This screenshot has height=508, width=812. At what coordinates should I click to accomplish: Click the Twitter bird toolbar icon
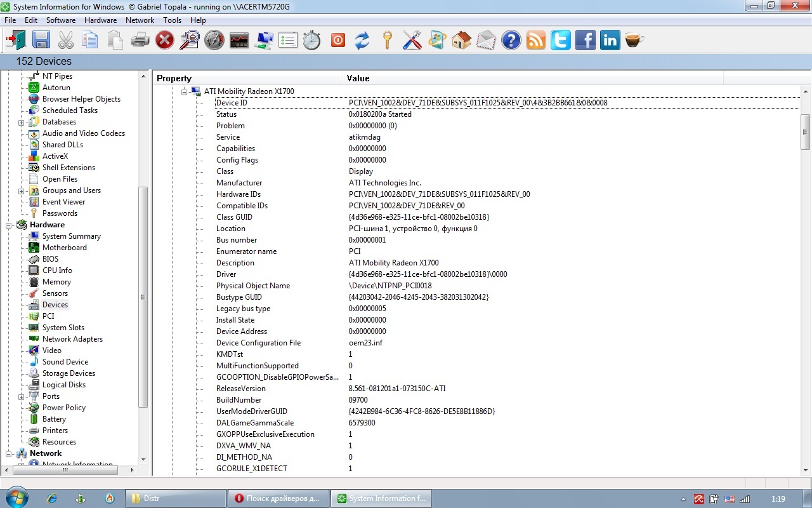(561, 41)
